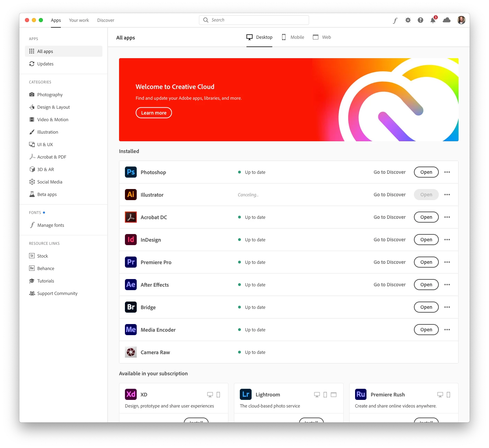
Task: Click Go to Discover for Premiere Pro
Action: 389,262
